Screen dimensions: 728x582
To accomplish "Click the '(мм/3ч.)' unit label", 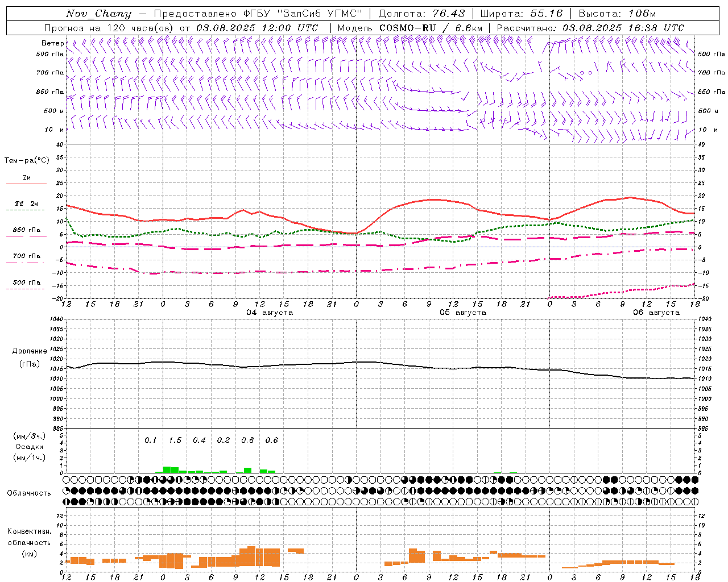I will (29, 436).
